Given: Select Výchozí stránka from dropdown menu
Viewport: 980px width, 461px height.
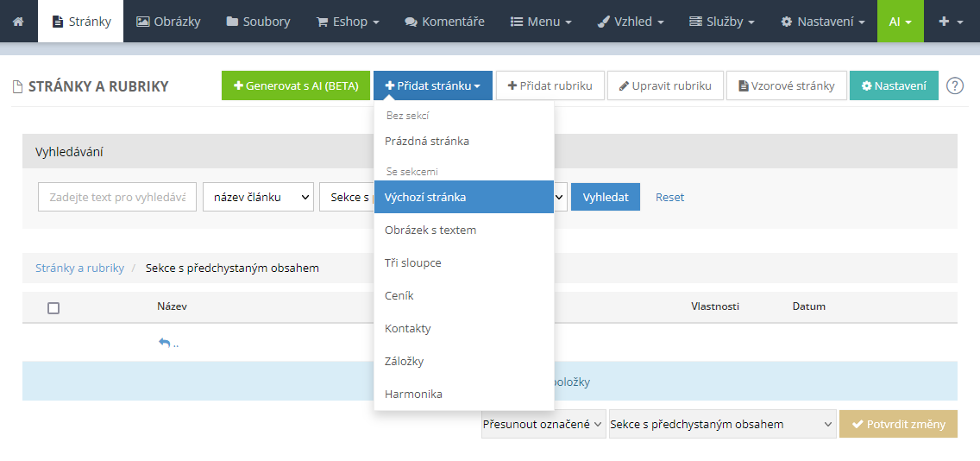Looking at the screenshot, I should (463, 197).
